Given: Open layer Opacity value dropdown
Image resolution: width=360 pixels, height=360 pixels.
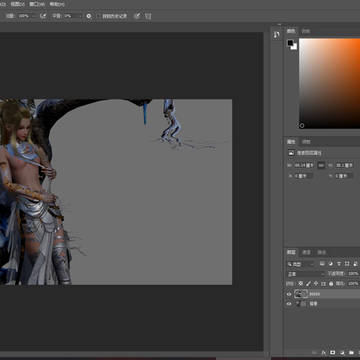Looking at the screenshot, I should click(353, 274).
